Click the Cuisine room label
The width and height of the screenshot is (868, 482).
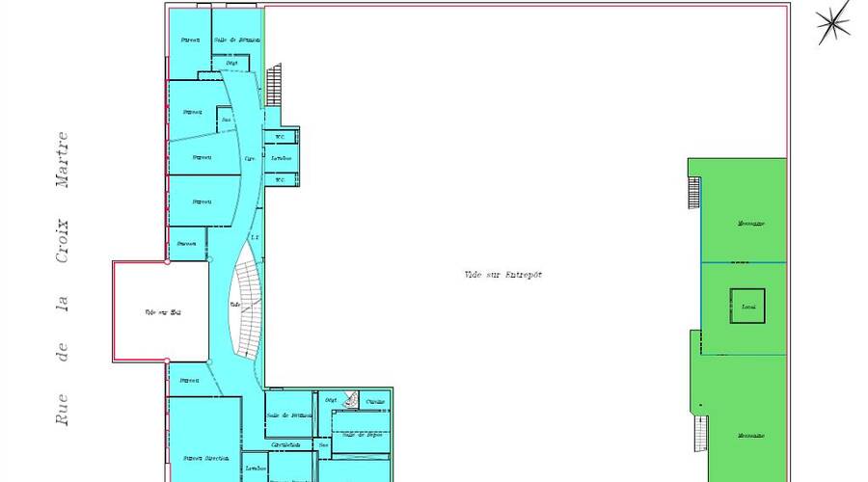(376, 401)
